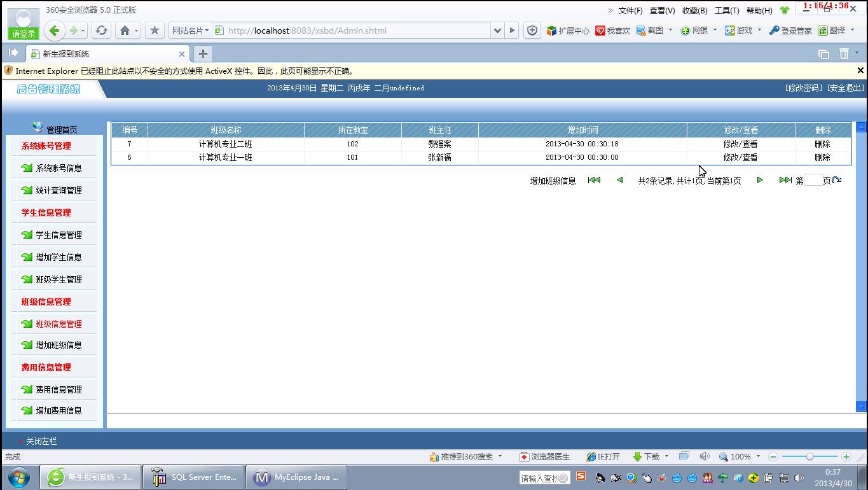Bookmark page with the star icon
The width and height of the screenshot is (868, 490).
coord(155,31)
